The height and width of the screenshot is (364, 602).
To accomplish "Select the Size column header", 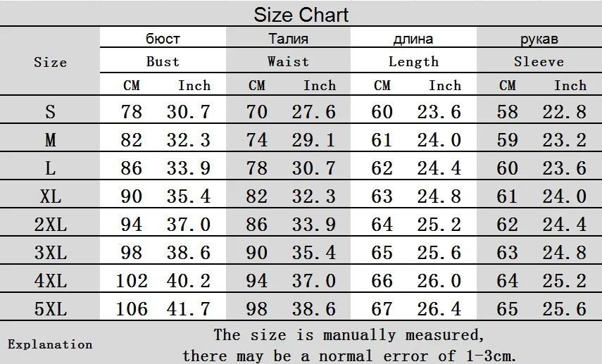I will (x=50, y=62).
